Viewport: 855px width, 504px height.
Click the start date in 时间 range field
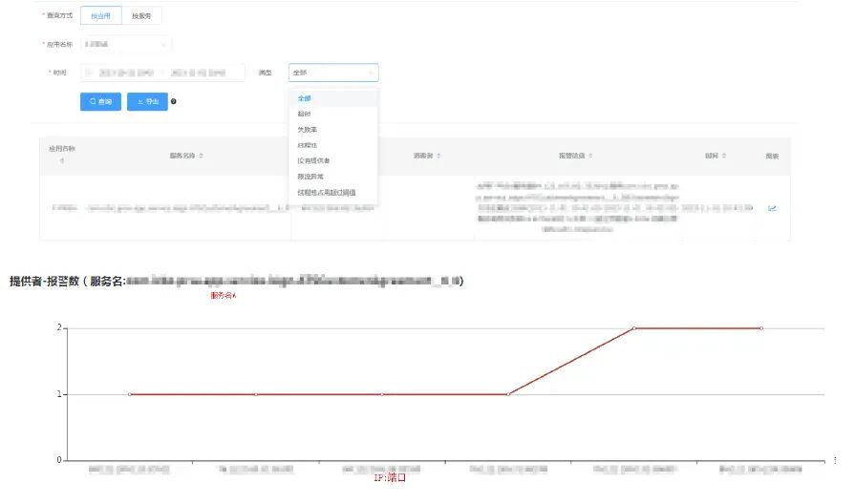pos(126,73)
